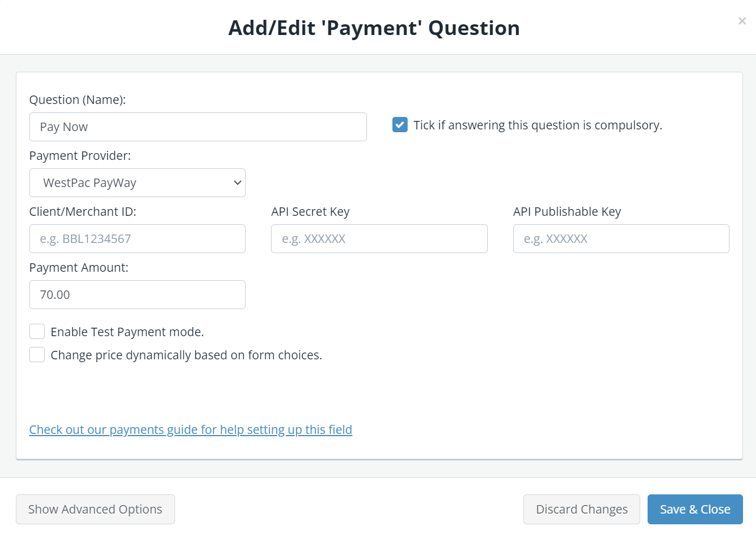This screenshot has height=539, width=756.
Task: Enable dynamic price changes based on form choices
Action: pos(37,354)
